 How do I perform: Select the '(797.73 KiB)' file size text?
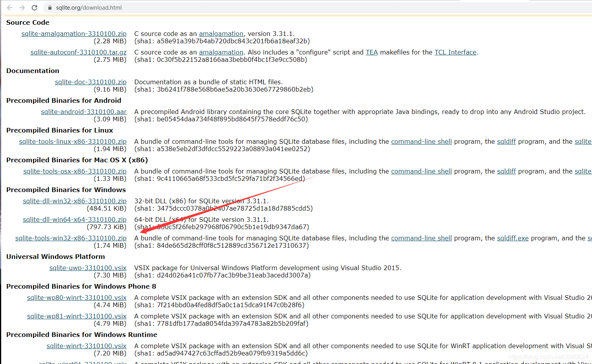[x=106, y=227]
